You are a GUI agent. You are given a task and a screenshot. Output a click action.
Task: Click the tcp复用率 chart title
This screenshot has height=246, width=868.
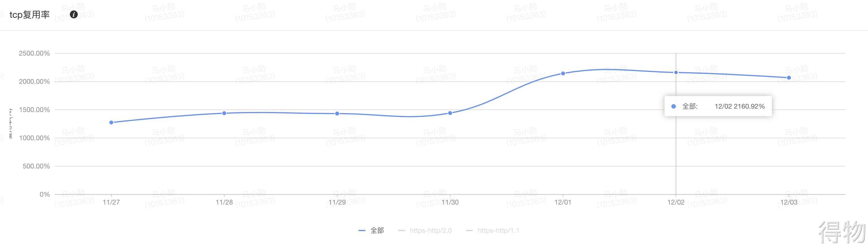click(x=30, y=15)
